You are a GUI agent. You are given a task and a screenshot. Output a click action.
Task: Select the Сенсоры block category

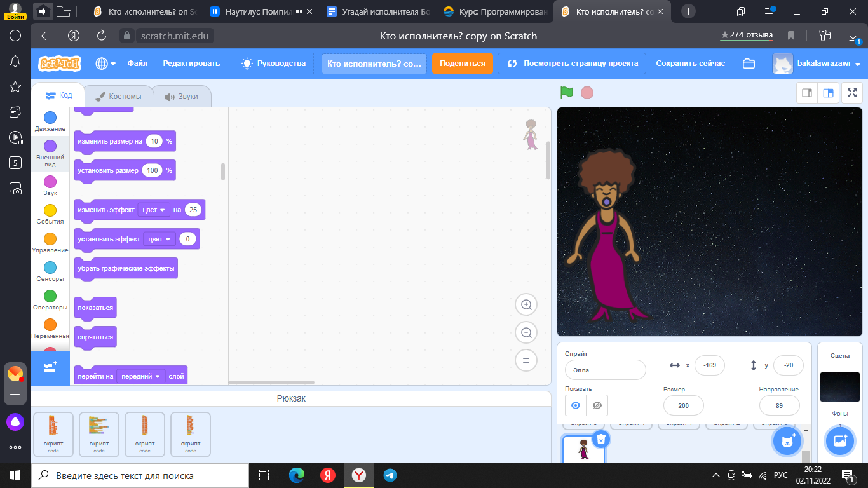(x=50, y=271)
